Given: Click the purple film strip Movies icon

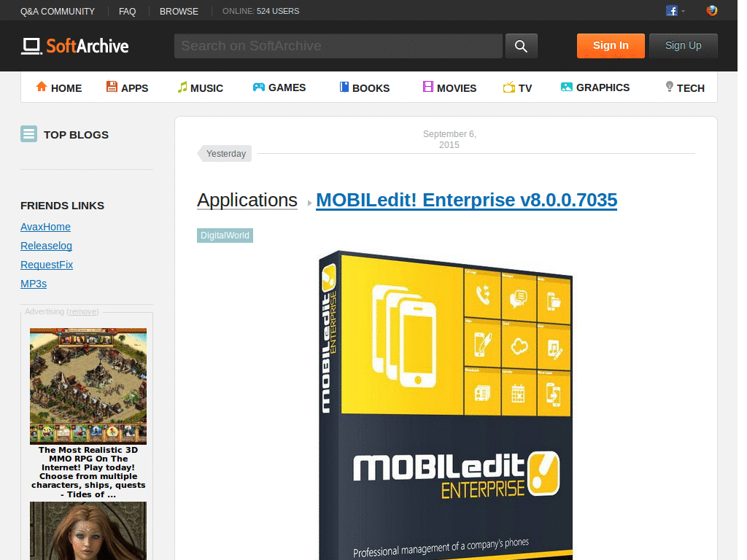Looking at the screenshot, I should [x=427, y=87].
